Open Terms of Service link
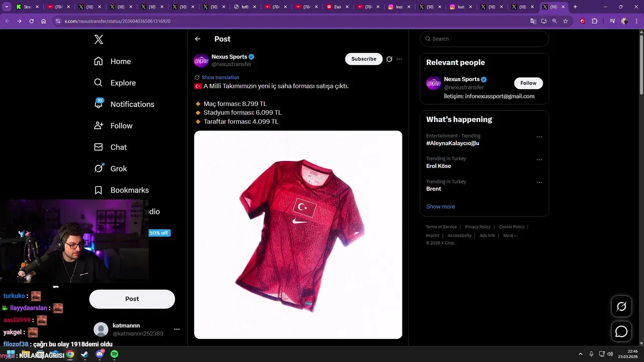The image size is (644, 362). click(441, 227)
